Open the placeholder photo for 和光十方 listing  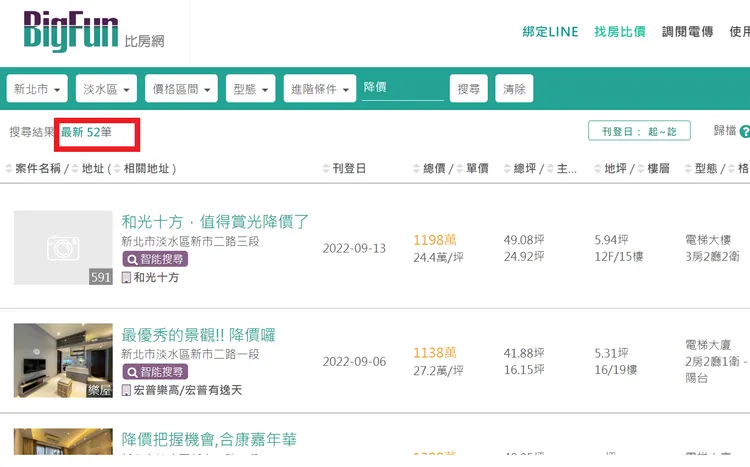tap(63, 248)
